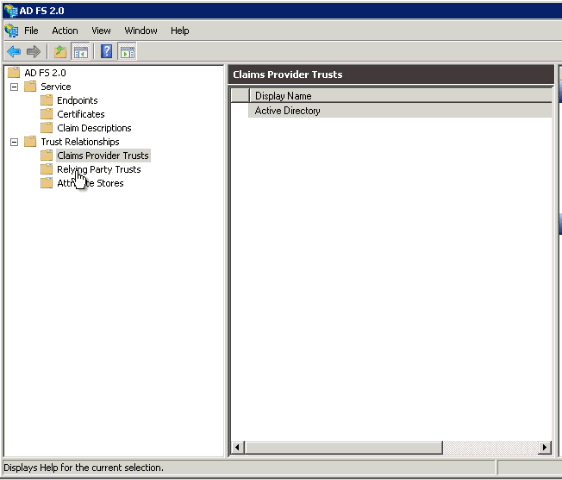Click the Forward arrow toolbar icon
Viewport: 562px width, 480px height.
34,52
